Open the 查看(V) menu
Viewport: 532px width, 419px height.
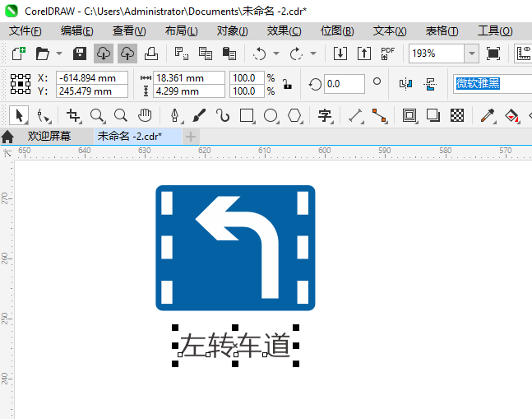(129, 31)
